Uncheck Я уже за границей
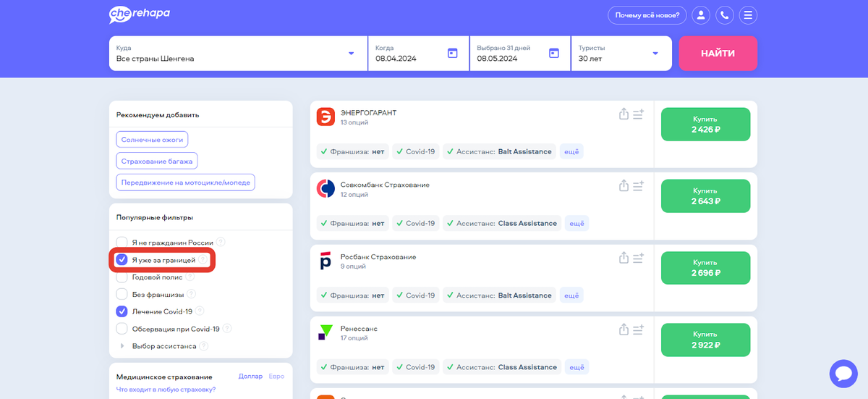Image resolution: width=868 pixels, height=399 pixels. (x=122, y=259)
